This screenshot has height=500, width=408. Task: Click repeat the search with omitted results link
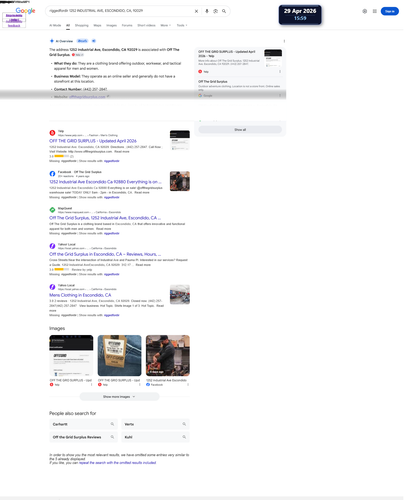click(117, 463)
